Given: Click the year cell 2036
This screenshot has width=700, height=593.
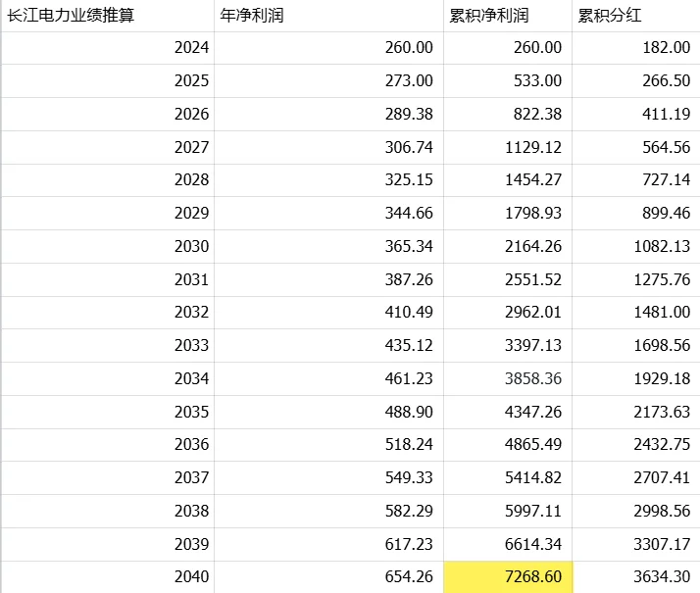Looking at the screenshot, I should (x=108, y=445).
